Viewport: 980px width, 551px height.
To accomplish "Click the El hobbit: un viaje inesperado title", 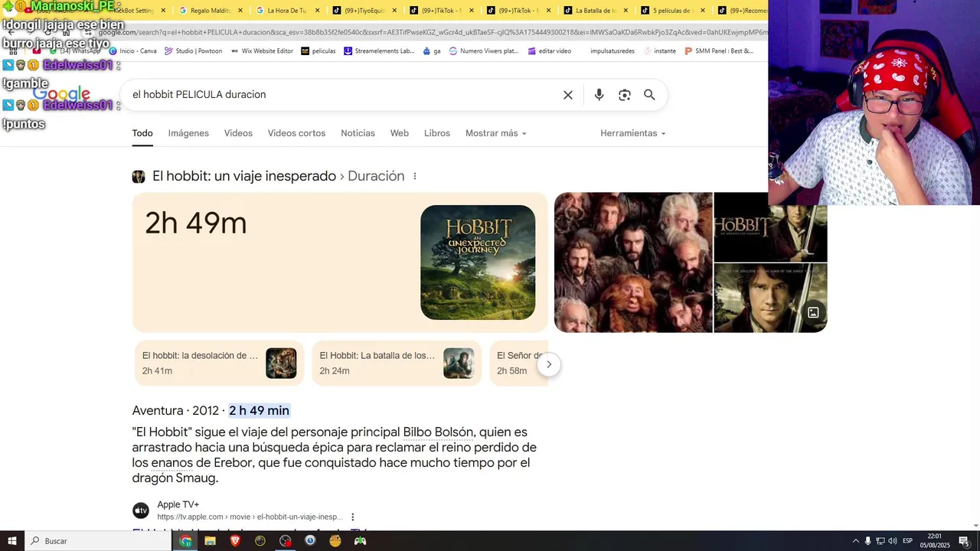I will pyautogui.click(x=244, y=176).
